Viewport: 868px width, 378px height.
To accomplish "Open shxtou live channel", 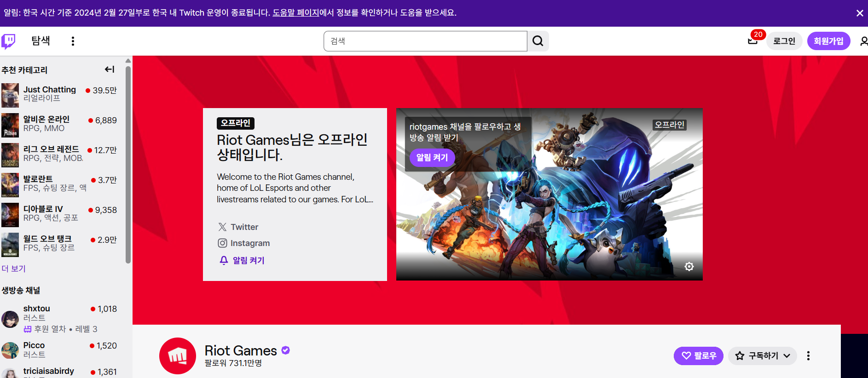I will [59, 319].
